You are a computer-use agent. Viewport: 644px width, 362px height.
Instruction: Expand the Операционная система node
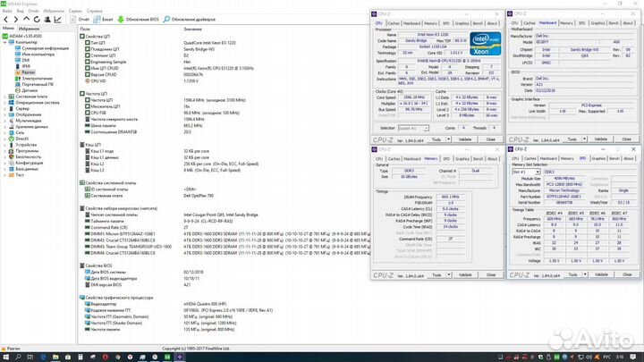coord(5,103)
